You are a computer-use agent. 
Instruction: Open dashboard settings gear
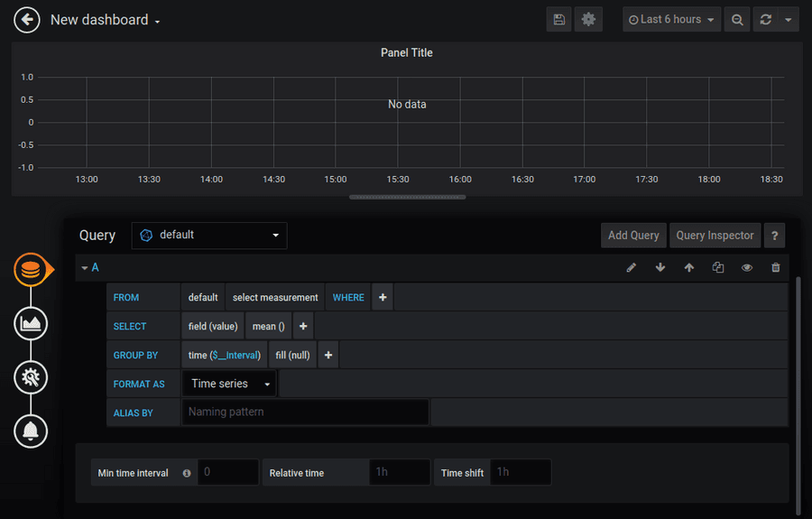[x=588, y=20]
